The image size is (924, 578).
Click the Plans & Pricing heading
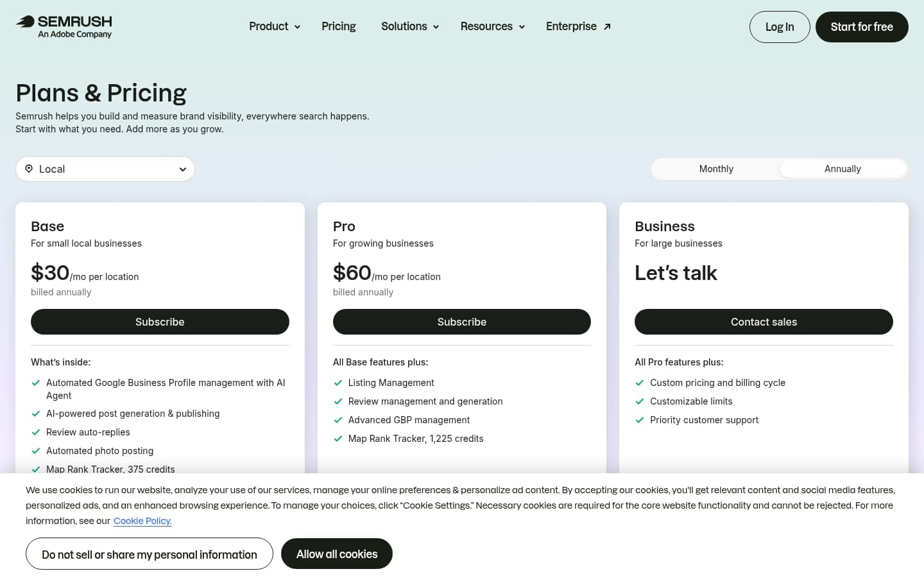(x=101, y=93)
